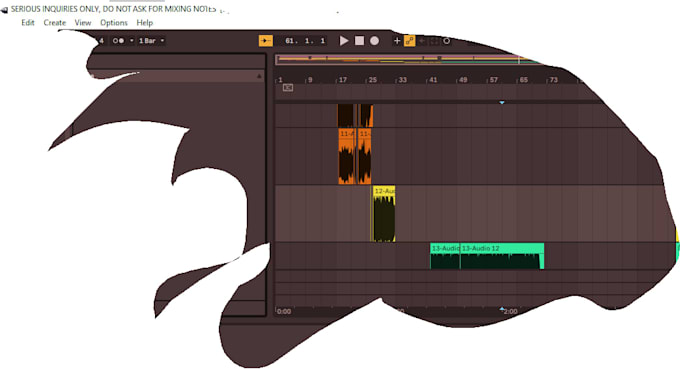
Task: Toggle the Follow playback button
Action: point(265,41)
